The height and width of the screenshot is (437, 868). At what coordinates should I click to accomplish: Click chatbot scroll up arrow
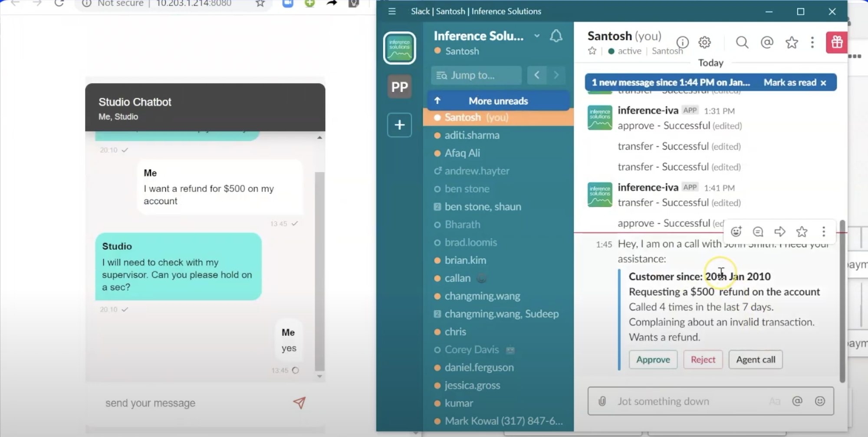click(x=319, y=137)
